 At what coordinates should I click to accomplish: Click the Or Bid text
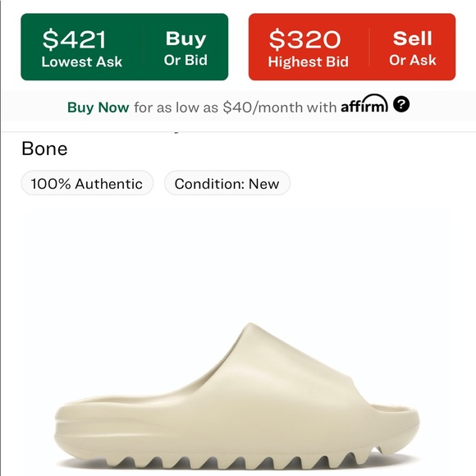185,60
